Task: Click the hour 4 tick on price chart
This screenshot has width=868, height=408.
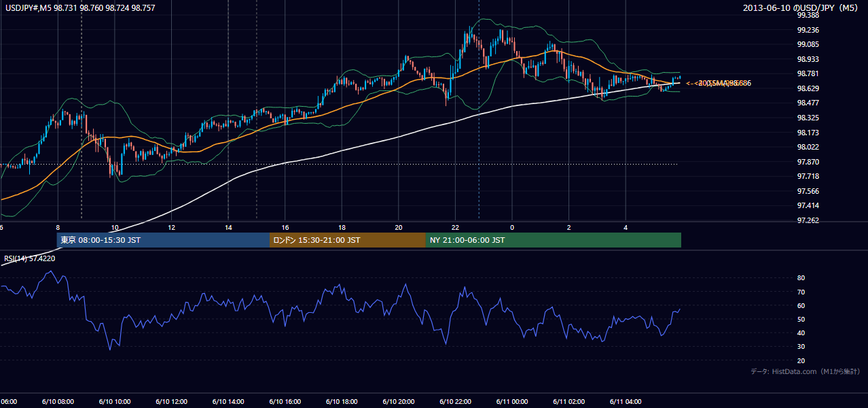Action: (626, 228)
